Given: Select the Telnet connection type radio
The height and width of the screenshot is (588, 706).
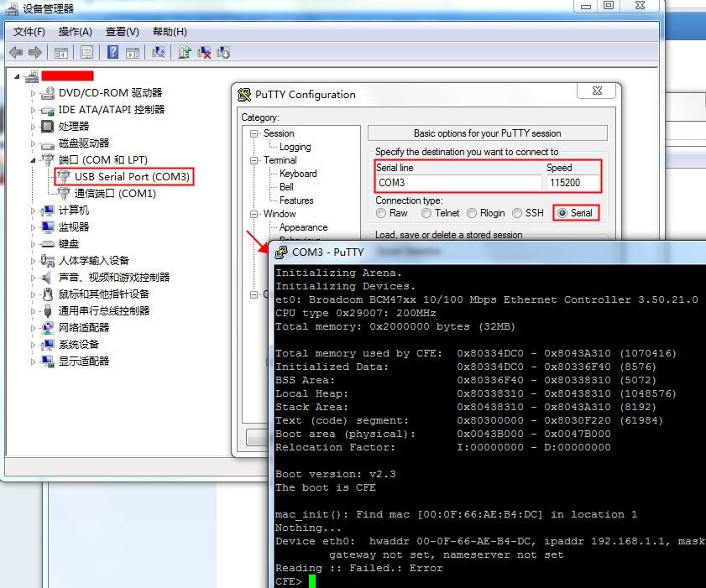Looking at the screenshot, I should (426, 213).
